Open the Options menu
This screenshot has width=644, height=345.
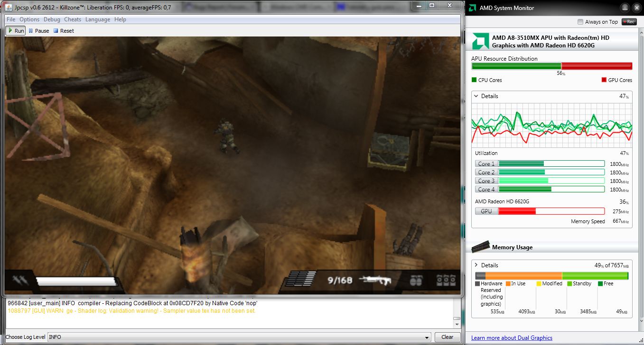(29, 19)
